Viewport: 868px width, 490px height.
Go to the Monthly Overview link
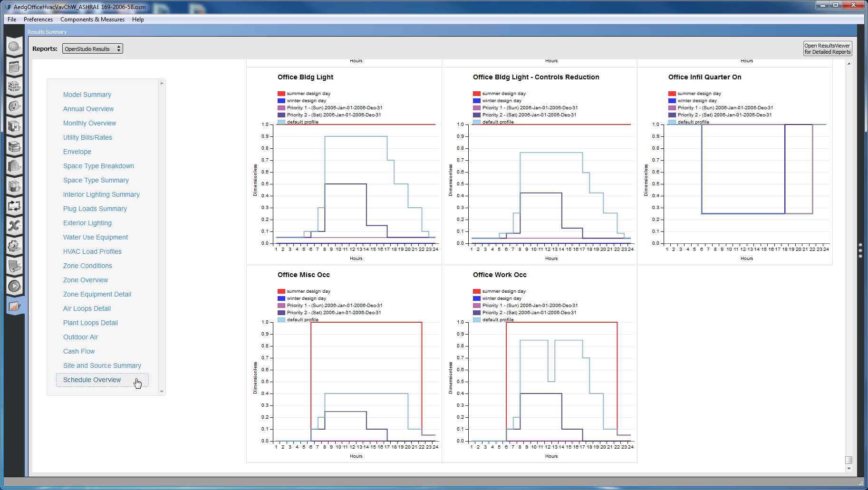(89, 123)
